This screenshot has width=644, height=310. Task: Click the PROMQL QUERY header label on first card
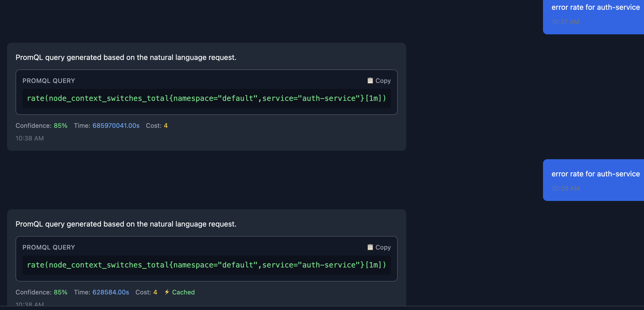coord(49,81)
